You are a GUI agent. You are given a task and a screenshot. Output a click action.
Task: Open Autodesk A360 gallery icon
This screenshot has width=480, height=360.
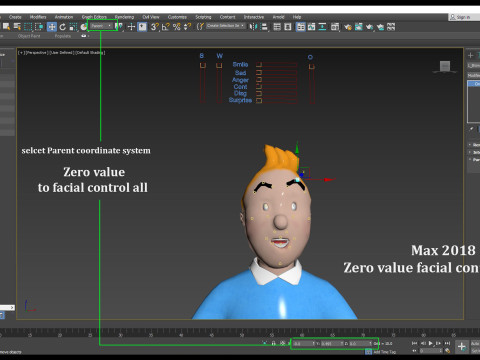click(x=391, y=27)
